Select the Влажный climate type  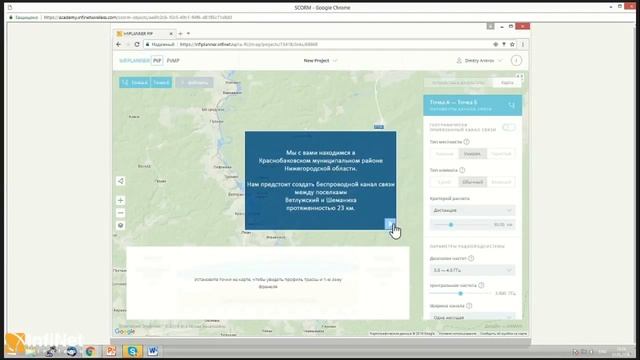coord(501,182)
